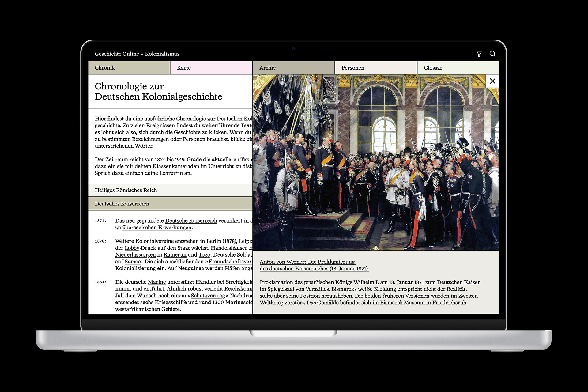Open the Niederlassungen link

pyautogui.click(x=135, y=255)
